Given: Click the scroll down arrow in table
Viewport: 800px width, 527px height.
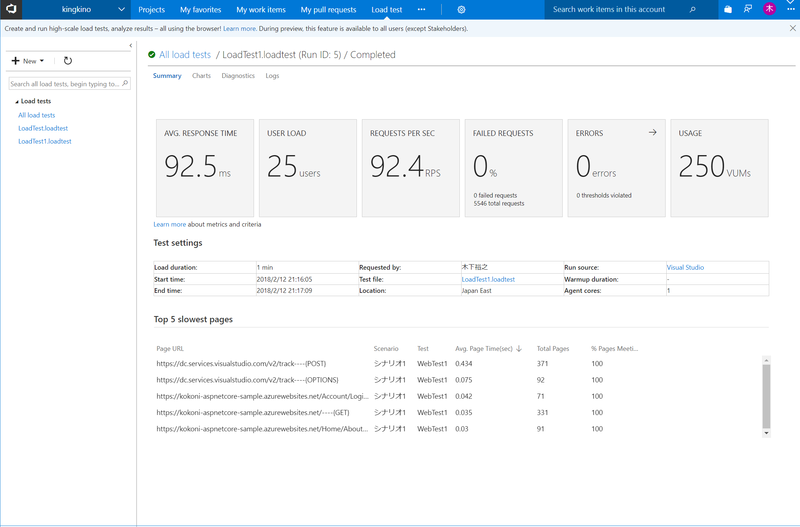Looking at the screenshot, I should coord(766,433).
